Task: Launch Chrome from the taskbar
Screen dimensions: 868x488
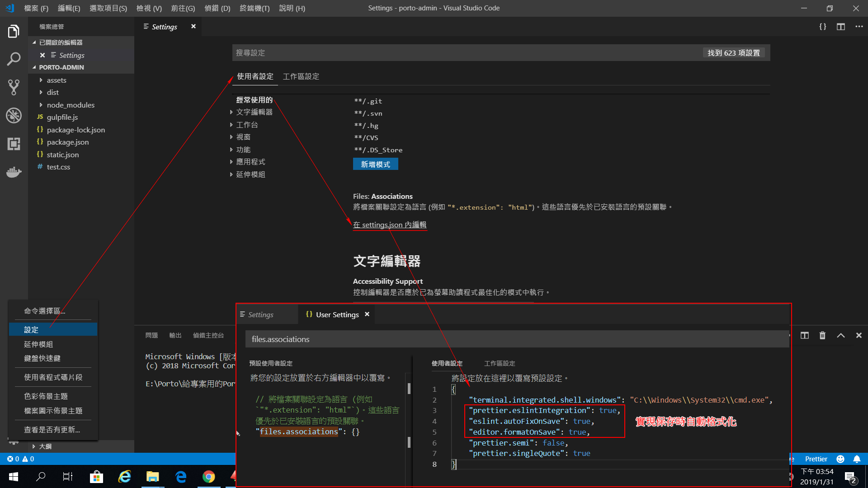Action: pyautogui.click(x=208, y=476)
